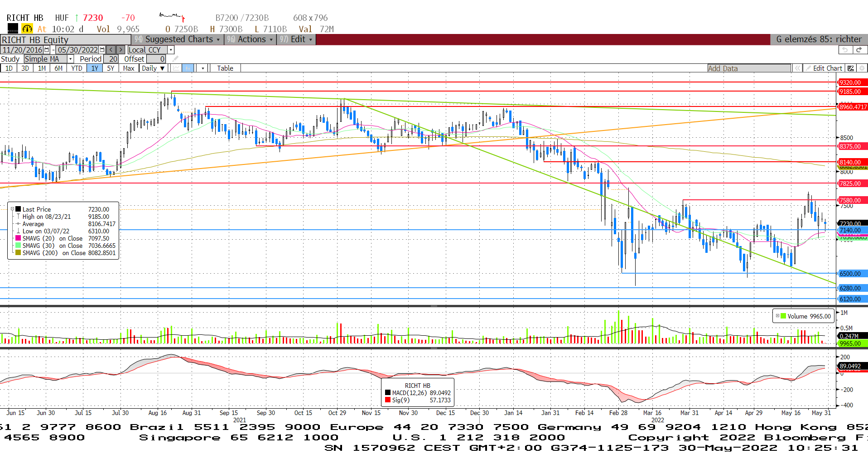Click the end date 05/30/2022 field

tap(77, 50)
